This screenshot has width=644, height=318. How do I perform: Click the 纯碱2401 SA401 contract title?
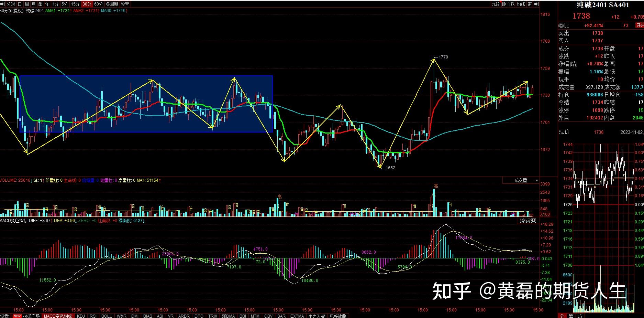pos(603,5)
